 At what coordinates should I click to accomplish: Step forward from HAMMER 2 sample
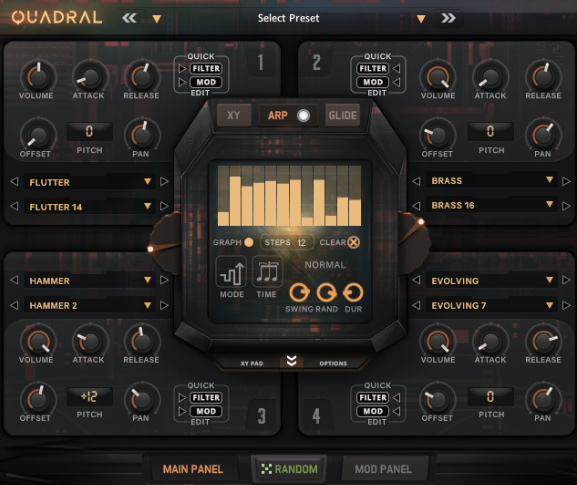coord(164,305)
